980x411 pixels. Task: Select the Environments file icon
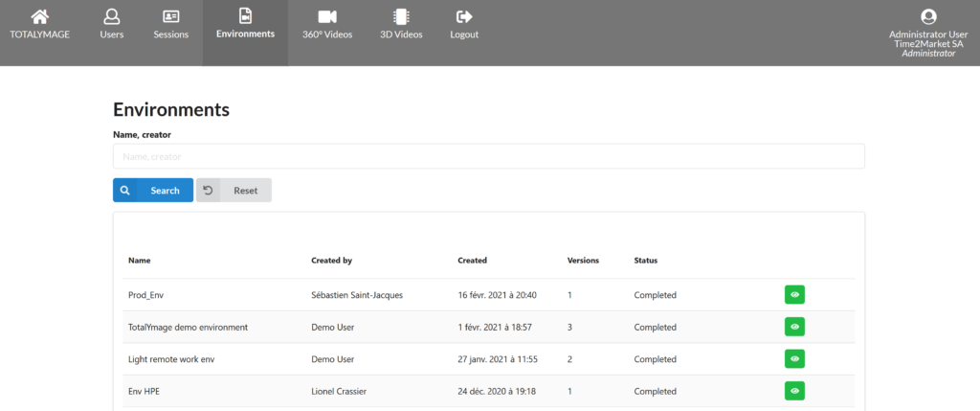tap(245, 15)
